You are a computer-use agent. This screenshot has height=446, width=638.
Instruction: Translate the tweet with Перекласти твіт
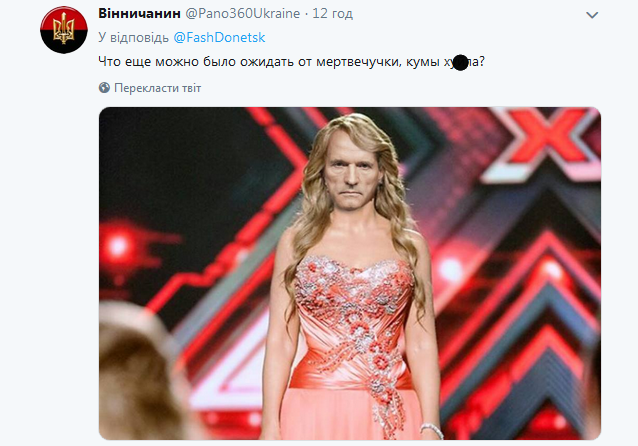[157, 88]
